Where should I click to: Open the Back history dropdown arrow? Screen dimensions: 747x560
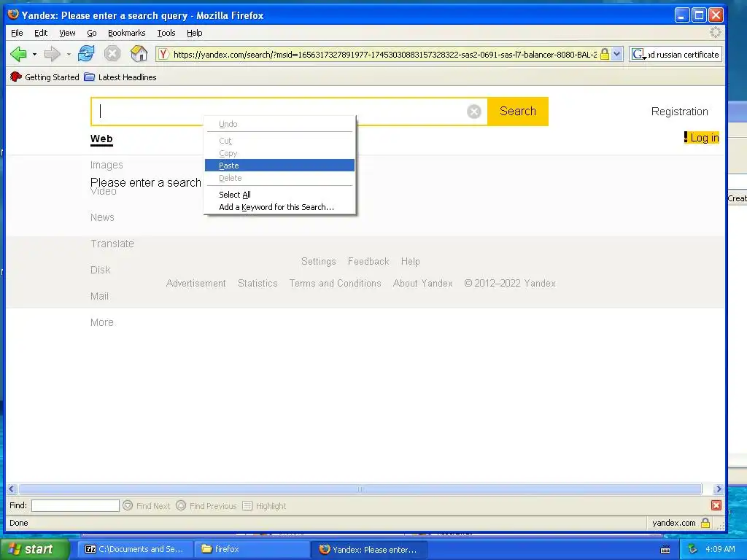[x=34, y=54]
